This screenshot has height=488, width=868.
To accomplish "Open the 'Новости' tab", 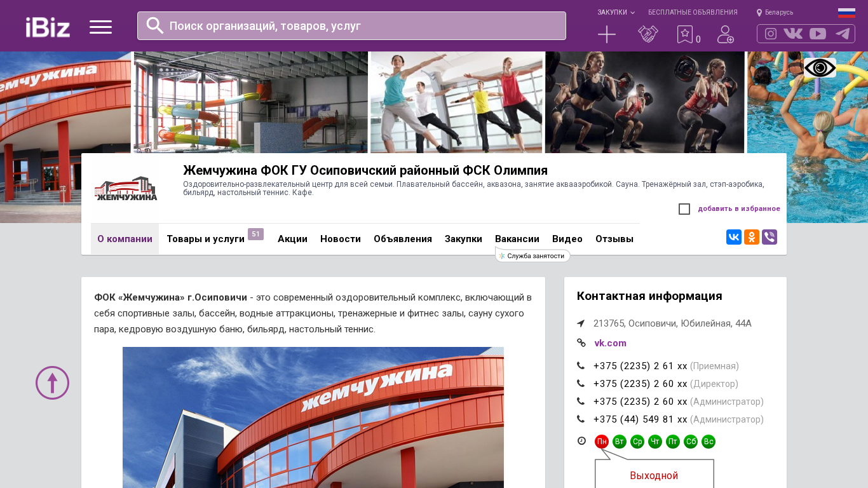I will click(341, 239).
